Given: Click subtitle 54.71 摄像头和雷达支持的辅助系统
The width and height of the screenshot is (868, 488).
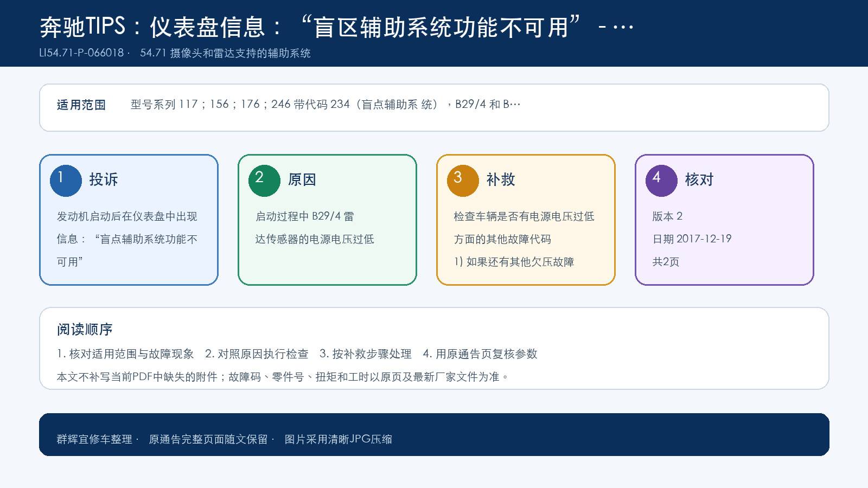Looking at the screenshot, I should point(225,53).
